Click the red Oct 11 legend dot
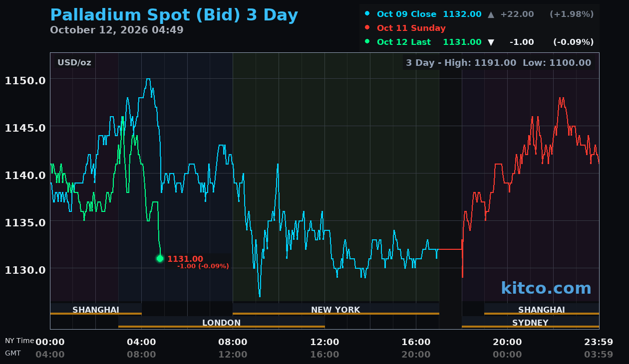629x364 pixels. coord(367,27)
